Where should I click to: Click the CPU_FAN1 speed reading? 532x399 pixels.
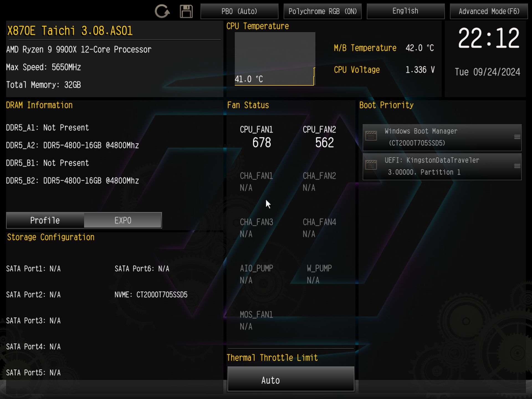click(x=261, y=142)
